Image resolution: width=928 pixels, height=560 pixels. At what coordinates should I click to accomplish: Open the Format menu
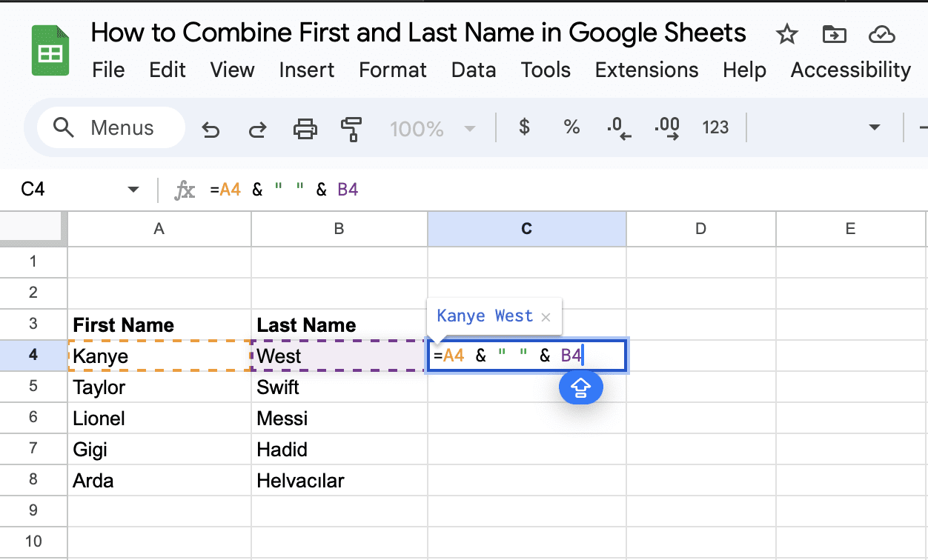tap(392, 70)
